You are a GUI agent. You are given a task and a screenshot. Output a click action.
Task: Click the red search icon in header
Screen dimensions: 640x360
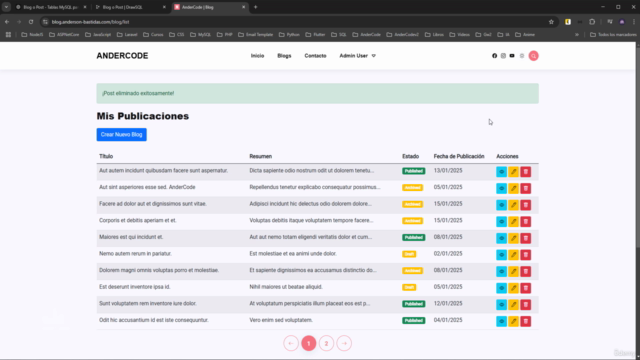(533, 56)
